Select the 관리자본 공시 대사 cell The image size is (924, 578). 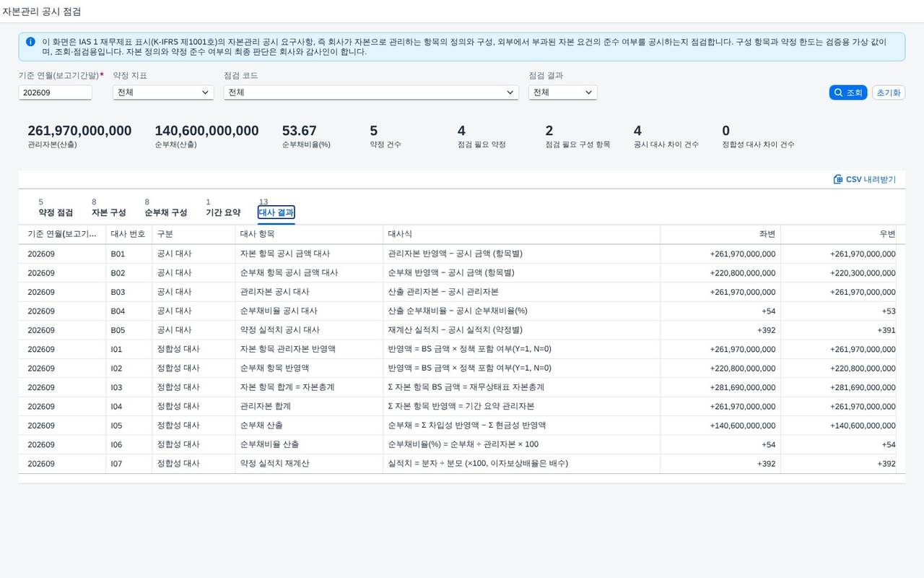click(309, 292)
